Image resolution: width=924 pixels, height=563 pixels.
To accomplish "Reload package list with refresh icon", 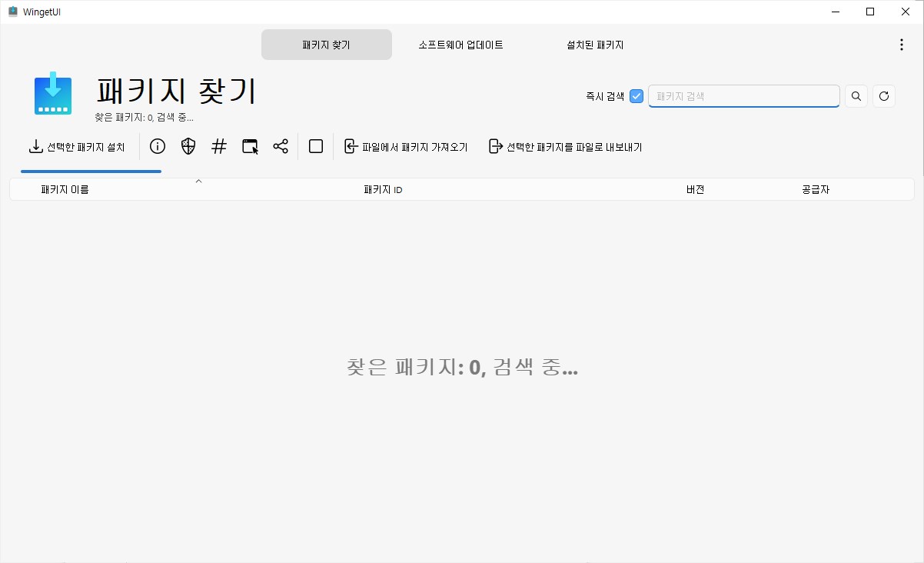I will point(883,95).
